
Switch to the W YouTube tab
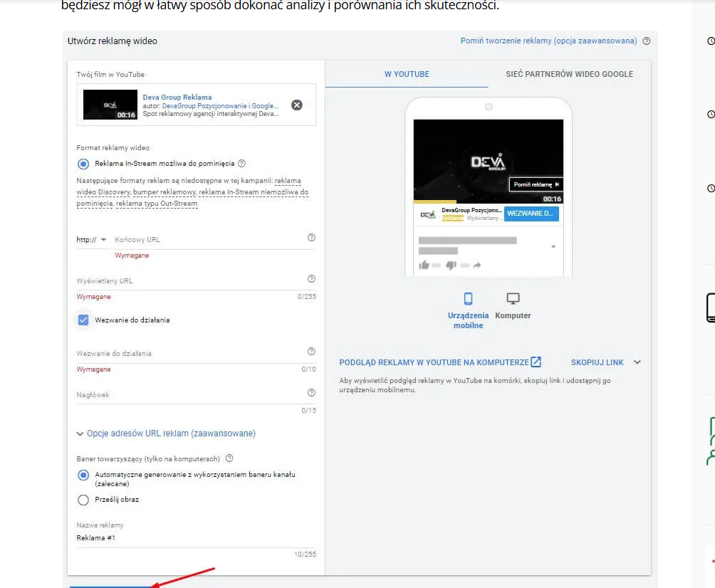point(407,74)
